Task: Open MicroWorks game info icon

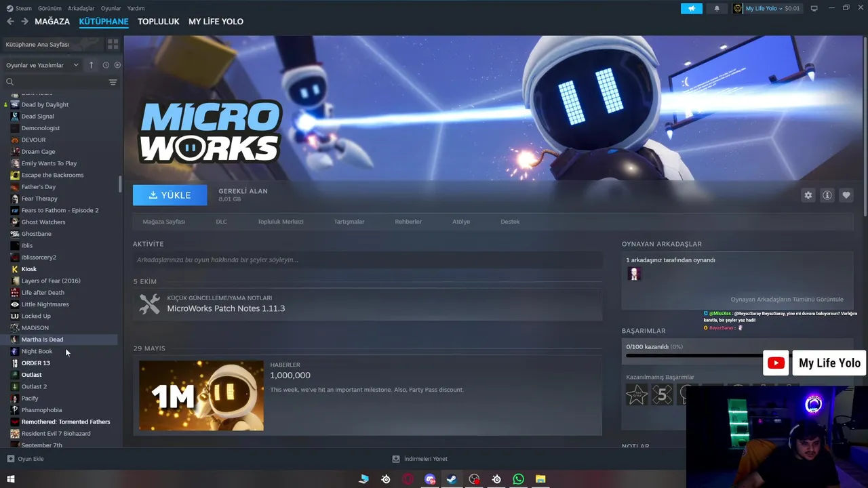Action: (x=827, y=195)
